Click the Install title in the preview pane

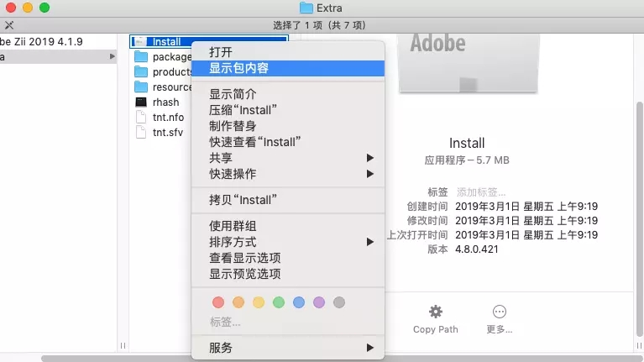(467, 143)
